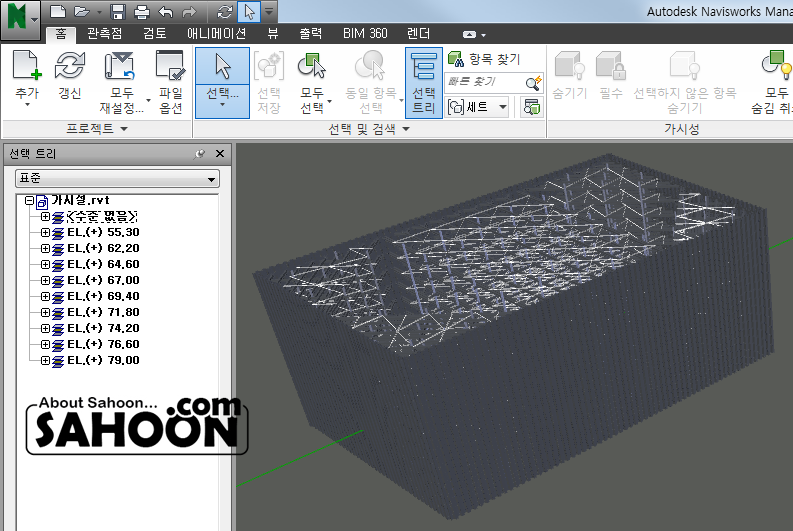Image resolution: width=793 pixels, height=531 pixels.
Task: Click the Save icon in quick access toolbar
Action: [x=118, y=12]
